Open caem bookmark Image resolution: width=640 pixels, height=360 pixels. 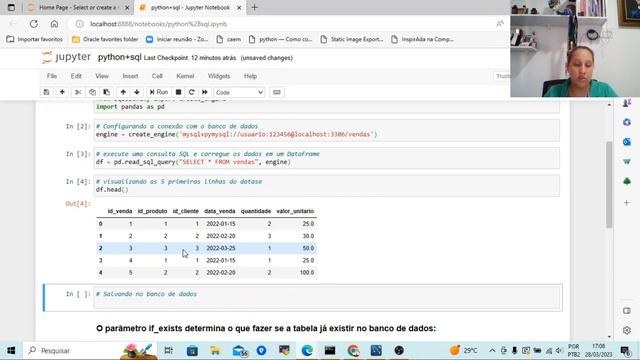229,39
